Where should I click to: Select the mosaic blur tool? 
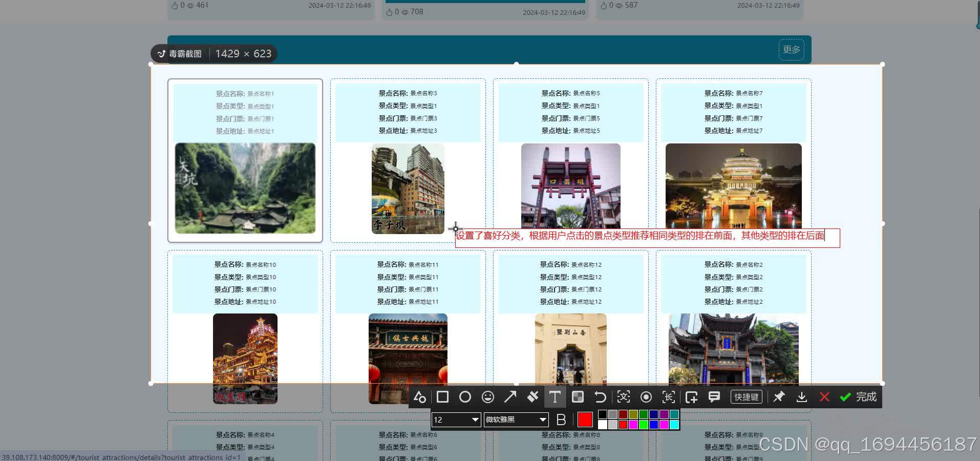[x=578, y=397]
